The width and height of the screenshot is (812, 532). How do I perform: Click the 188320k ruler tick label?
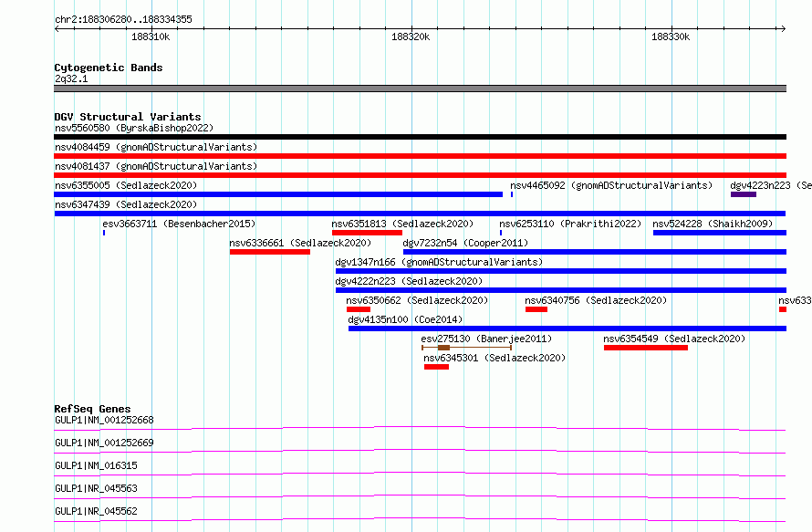[x=411, y=37]
